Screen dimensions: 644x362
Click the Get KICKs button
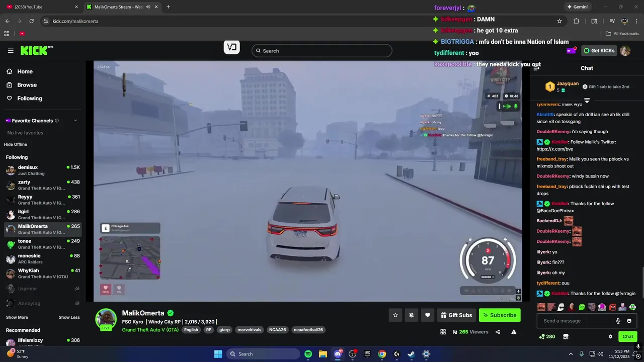pyautogui.click(x=599, y=51)
